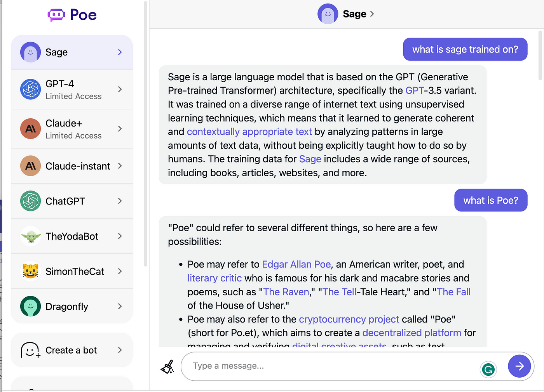Open the Edgar Allan Poe link
Screen dimensions: 544x392
tap(296, 264)
